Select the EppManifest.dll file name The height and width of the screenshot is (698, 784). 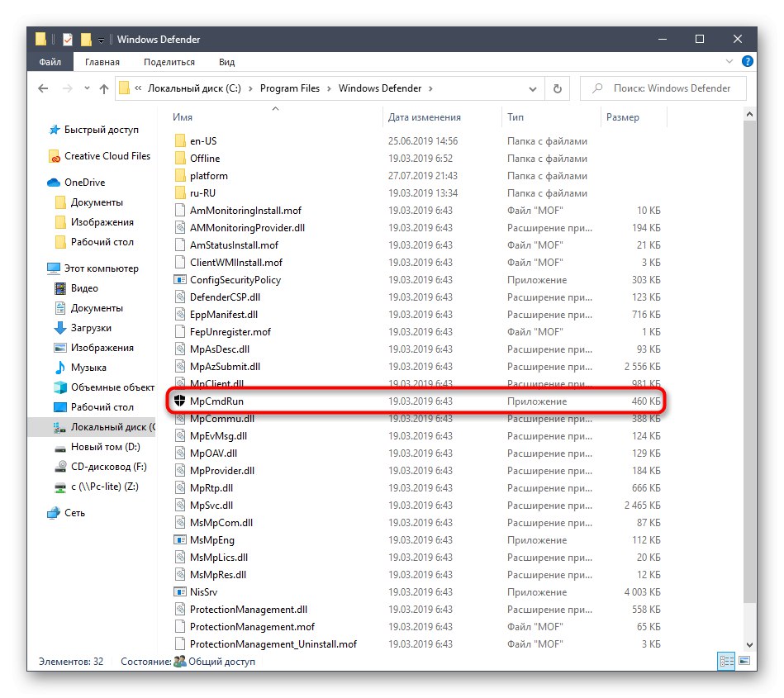(224, 315)
